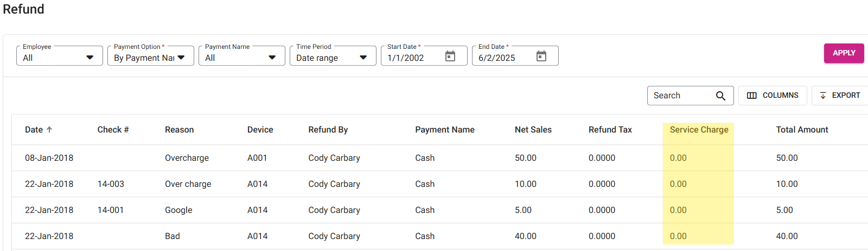The height and width of the screenshot is (251, 868).
Task: Open the End Date calendar picker
Action: (x=541, y=57)
